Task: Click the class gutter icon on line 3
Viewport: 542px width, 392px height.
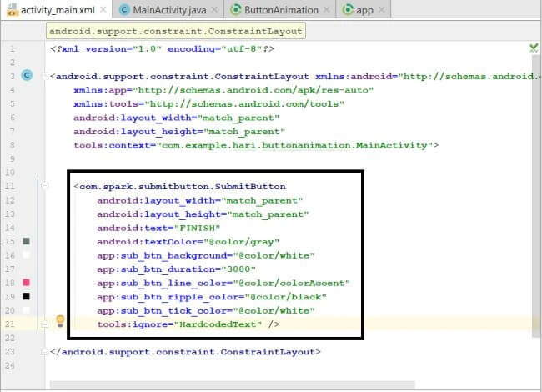Action: coord(27,75)
